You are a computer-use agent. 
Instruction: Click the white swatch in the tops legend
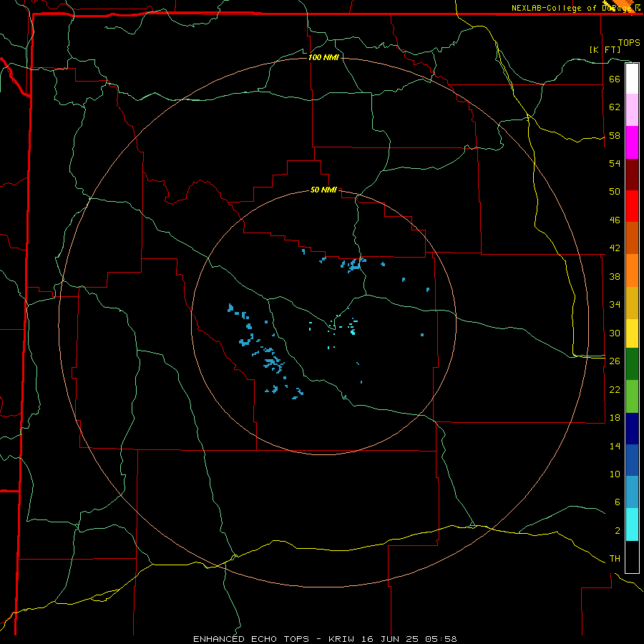click(632, 79)
